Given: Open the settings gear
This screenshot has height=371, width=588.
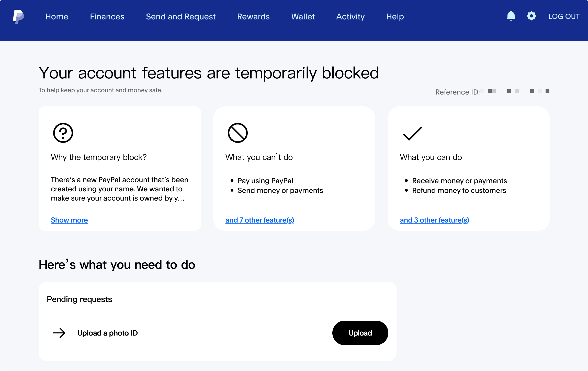Looking at the screenshot, I should click(532, 16).
